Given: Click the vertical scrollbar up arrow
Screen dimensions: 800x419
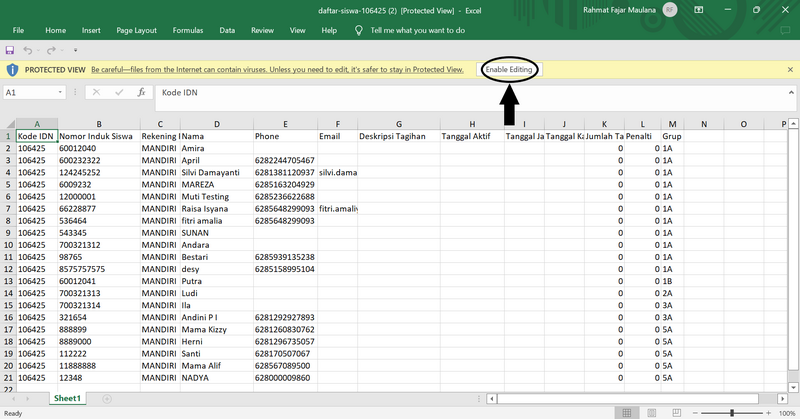Looking at the screenshot, I should coord(793,124).
